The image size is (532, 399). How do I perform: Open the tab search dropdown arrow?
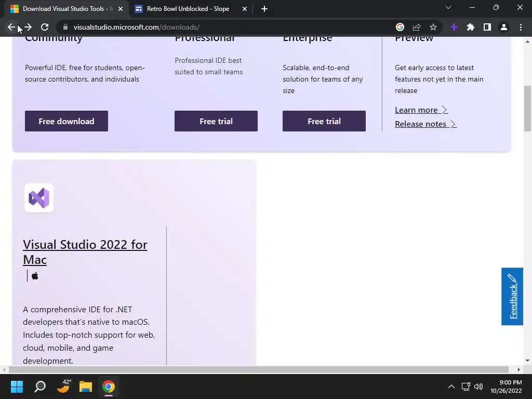point(448,7)
